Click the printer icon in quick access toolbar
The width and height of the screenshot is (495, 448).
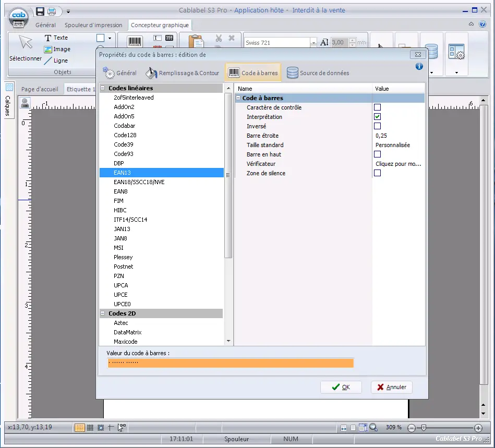[x=52, y=11]
